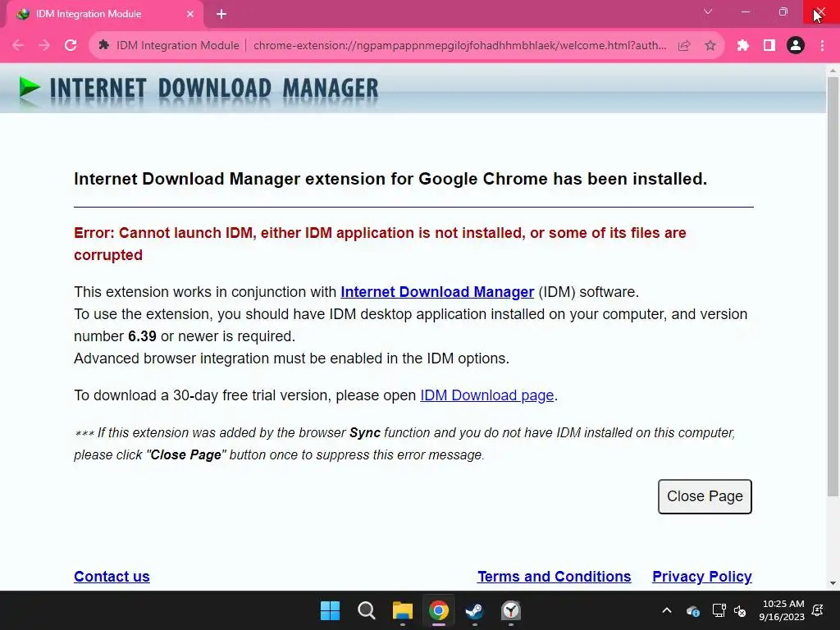
Task: Close the IDM Integration Module tab
Action: [190, 14]
